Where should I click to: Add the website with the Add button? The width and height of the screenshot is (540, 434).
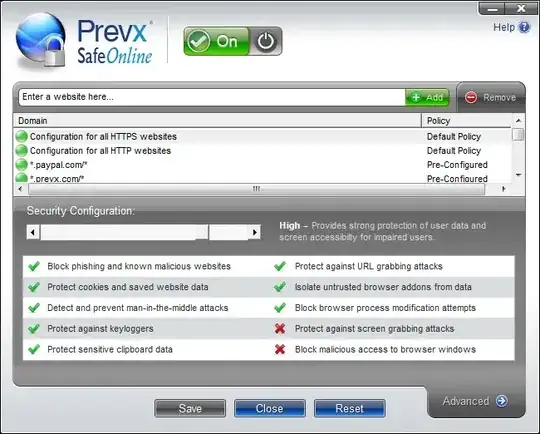coord(427,97)
